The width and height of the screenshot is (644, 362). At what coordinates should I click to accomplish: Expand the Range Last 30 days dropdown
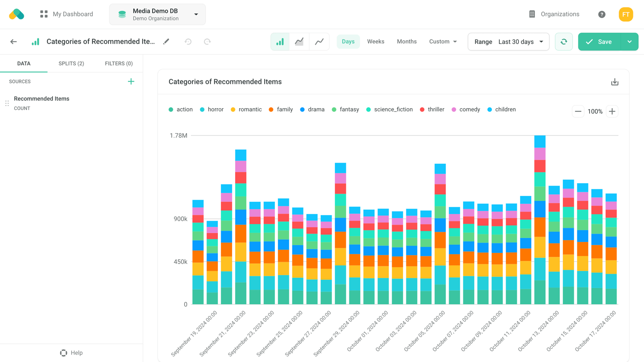(x=509, y=41)
